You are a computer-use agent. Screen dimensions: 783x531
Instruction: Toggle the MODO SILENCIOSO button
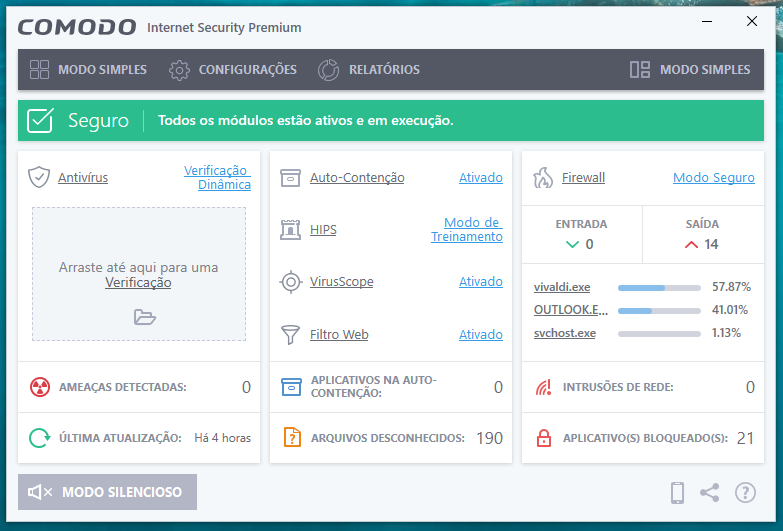[107, 492]
